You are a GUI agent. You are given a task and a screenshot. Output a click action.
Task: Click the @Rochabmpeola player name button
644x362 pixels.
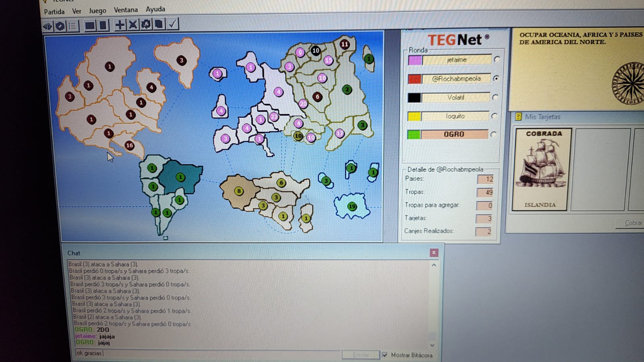click(x=456, y=79)
